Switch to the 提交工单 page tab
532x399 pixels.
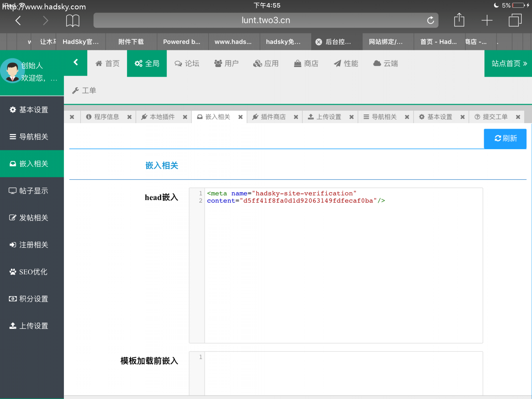tap(491, 117)
